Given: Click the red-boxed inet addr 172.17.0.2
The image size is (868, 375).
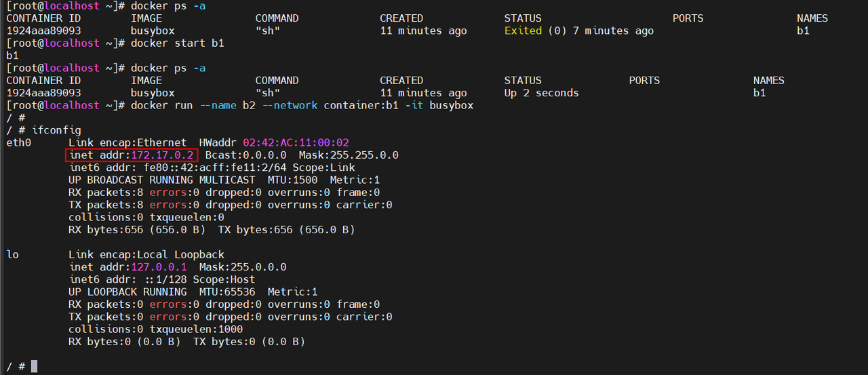Looking at the screenshot, I should [x=132, y=155].
